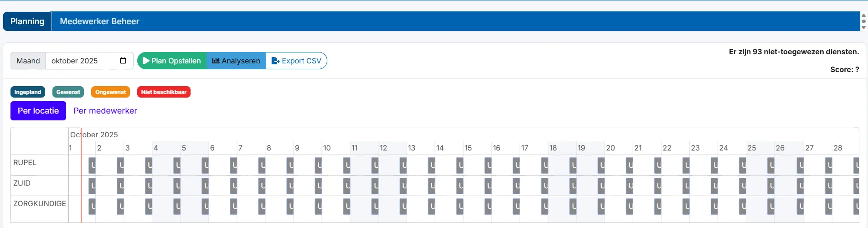Click the Maand label
This screenshot has width=868, height=228.
point(28,61)
